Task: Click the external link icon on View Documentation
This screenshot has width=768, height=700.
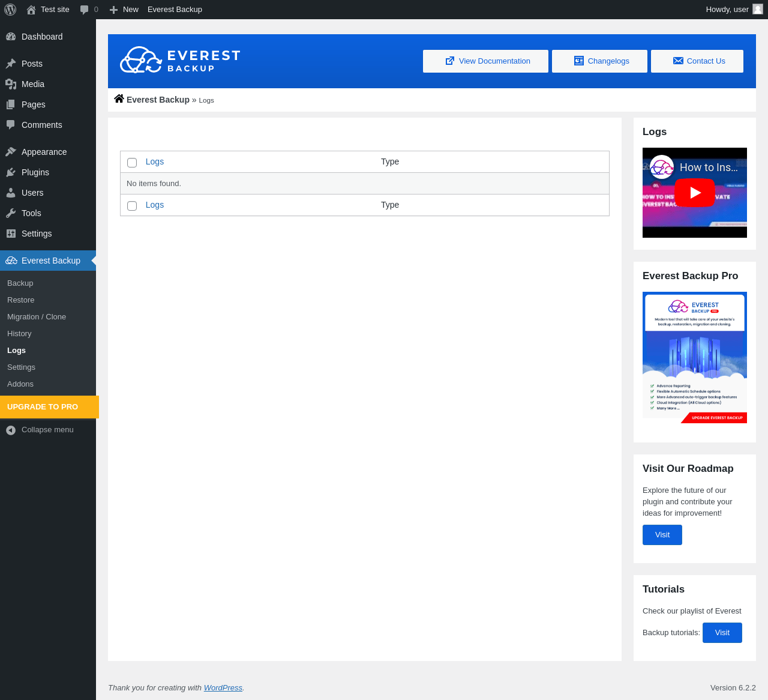Action: (x=450, y=61)
